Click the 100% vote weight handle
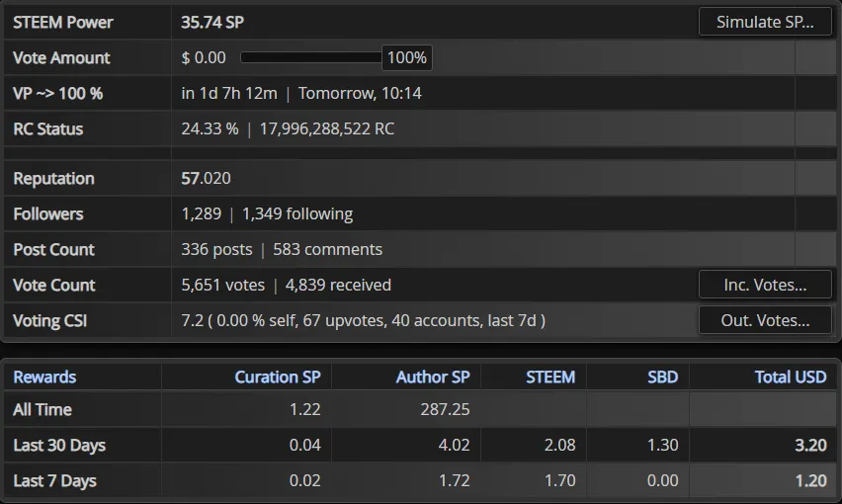 (x=407, y=57)
